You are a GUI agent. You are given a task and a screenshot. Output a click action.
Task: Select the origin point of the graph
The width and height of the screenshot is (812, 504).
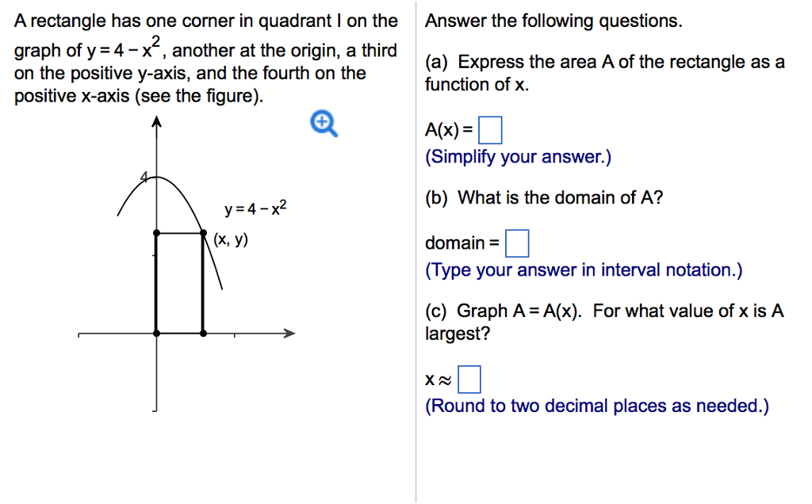tap(156, 333)
